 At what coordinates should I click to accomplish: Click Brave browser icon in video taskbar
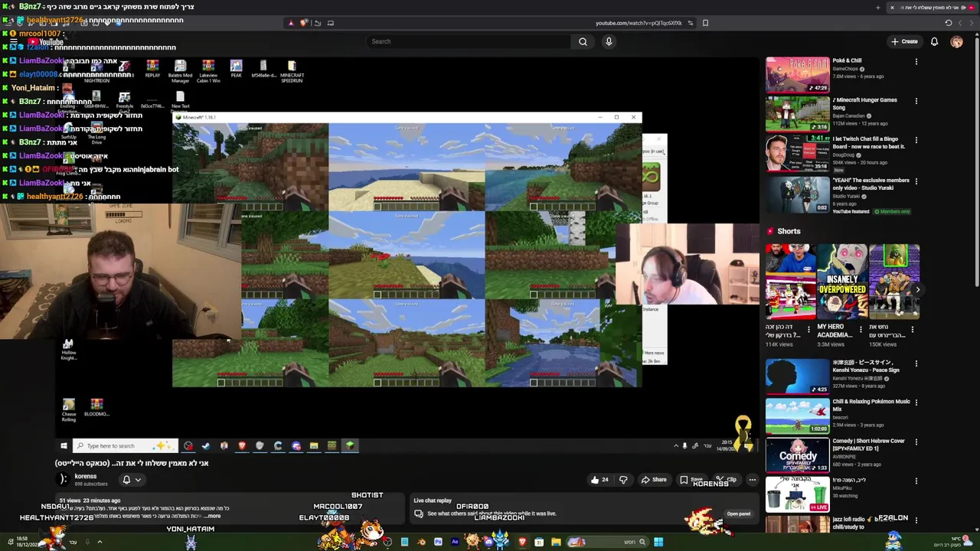coord(242,446)
